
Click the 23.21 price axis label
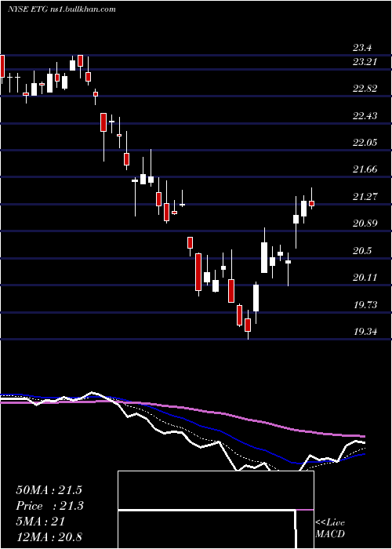tap(365, 62)
